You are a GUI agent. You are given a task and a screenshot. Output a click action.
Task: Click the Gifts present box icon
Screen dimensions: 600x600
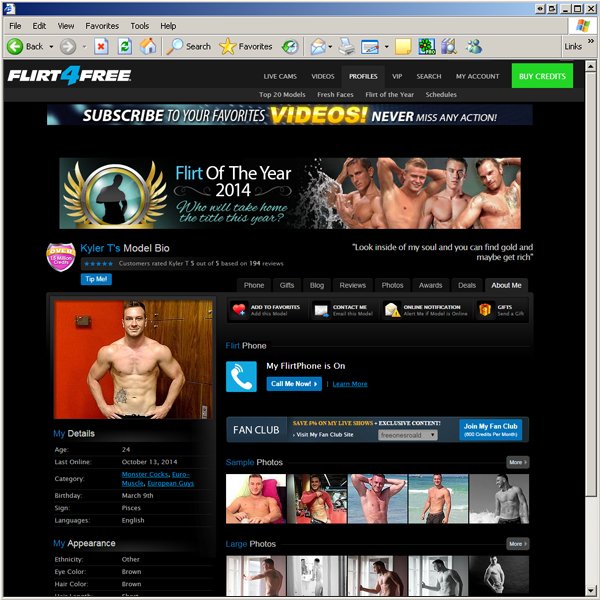coord(485,310)
